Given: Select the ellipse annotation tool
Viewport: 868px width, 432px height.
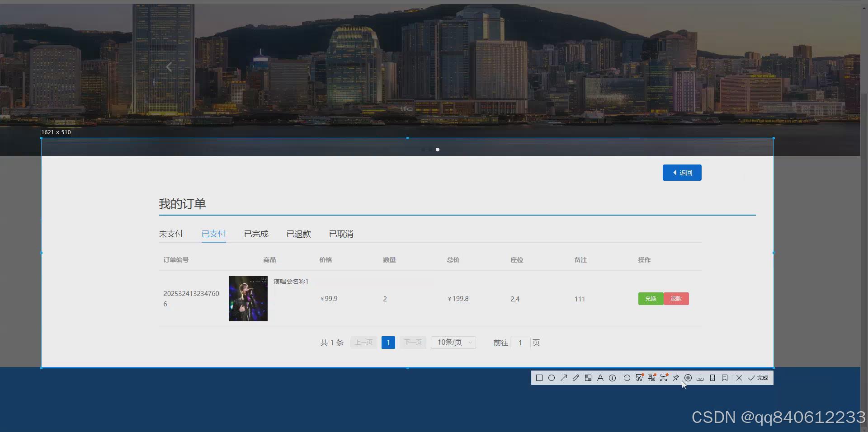Looking at the screenshot, I should [552, 378].
